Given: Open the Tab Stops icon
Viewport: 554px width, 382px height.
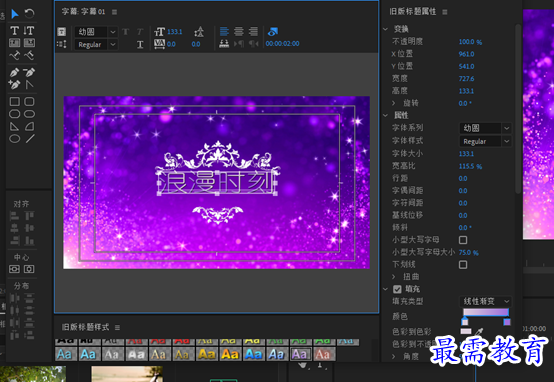Looking at the screenshot, I should point(224,44).
